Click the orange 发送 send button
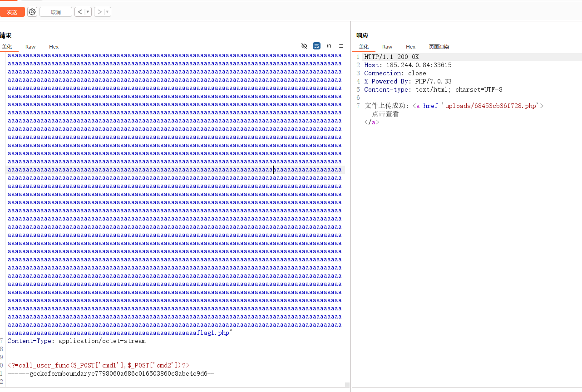Screen dimensions: 582x392 coord(12,12)
